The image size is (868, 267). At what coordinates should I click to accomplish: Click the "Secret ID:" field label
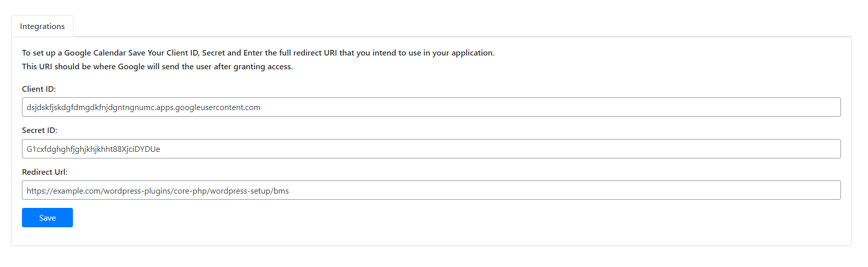pyautogui.click(x=39, y=130)
